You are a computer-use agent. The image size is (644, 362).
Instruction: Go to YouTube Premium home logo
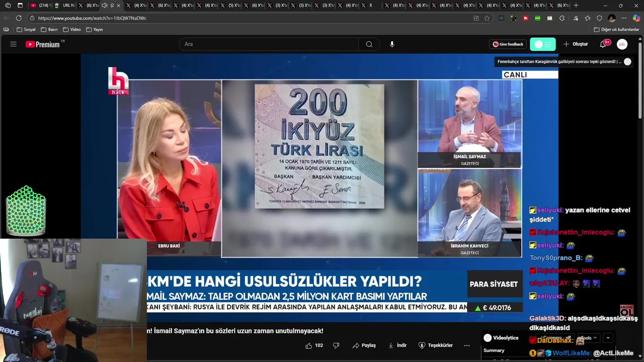[x=43, y=44]
